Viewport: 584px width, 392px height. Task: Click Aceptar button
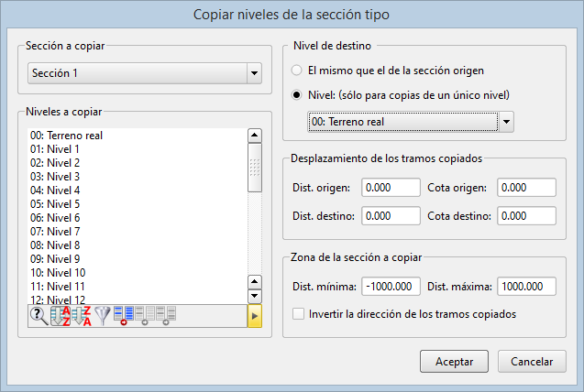pyautogui.click(x=454, y=361)
